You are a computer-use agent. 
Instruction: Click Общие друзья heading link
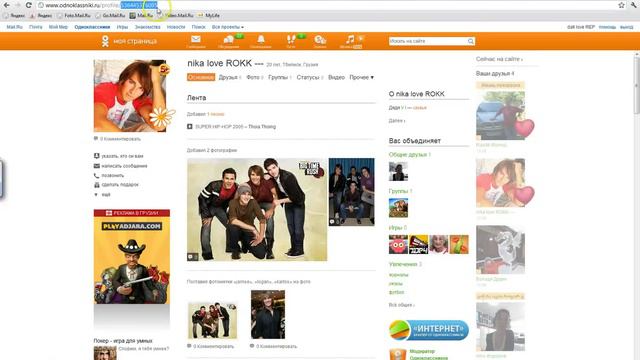(409, 155)
